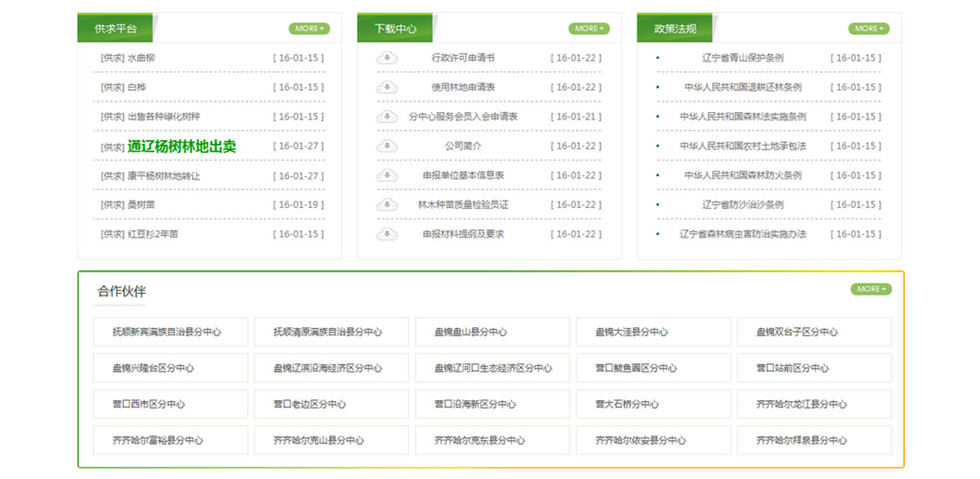Click download cloud icon beside 行政许可申请书

click(387, 58)
